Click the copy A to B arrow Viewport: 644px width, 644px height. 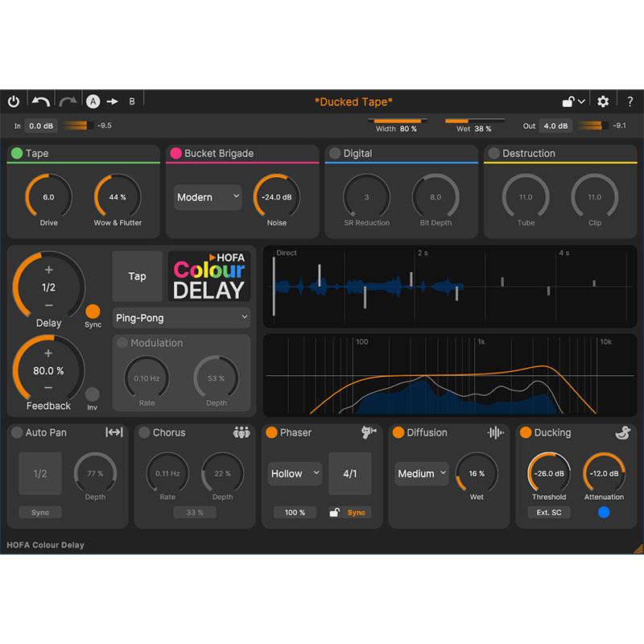coord(112,101)
